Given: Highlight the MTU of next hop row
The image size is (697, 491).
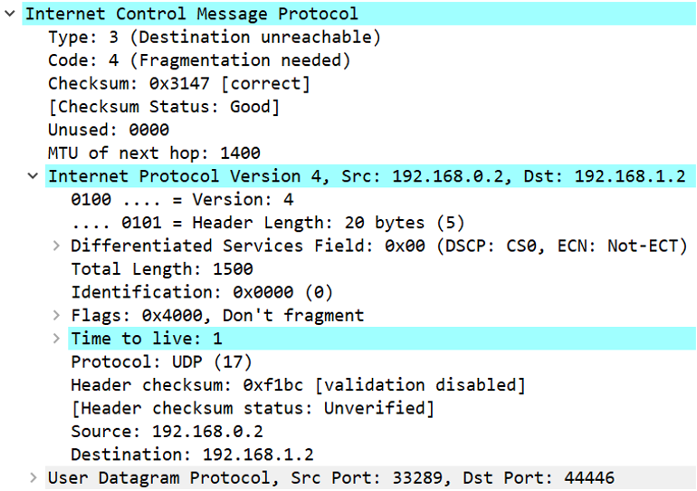Looking at the screenshot, I should click(x=154, y=153).
